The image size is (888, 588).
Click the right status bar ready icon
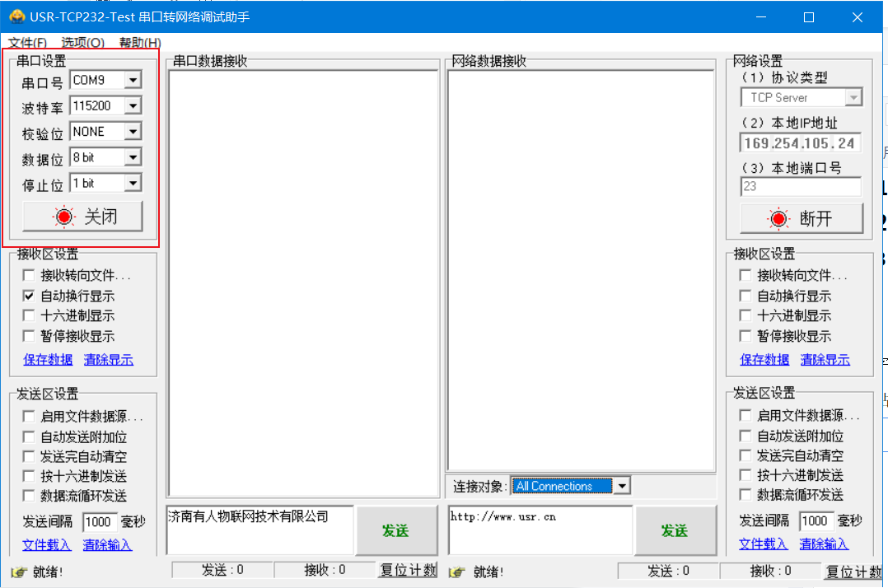coord(458,572)
